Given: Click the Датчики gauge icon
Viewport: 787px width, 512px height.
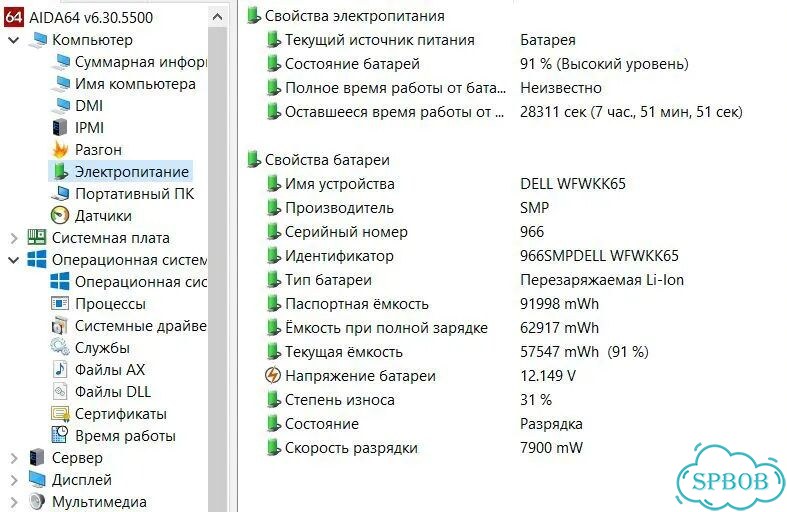Looking at the screenshot, I should point(60,216).
